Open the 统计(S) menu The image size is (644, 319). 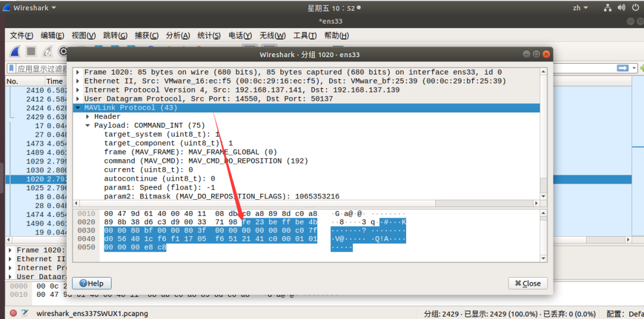tap(209, 36)
